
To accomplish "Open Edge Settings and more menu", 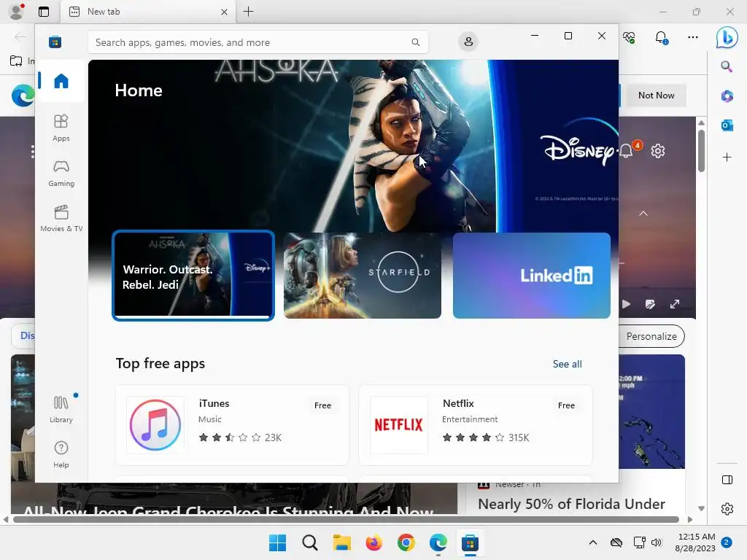I will 693,37.
